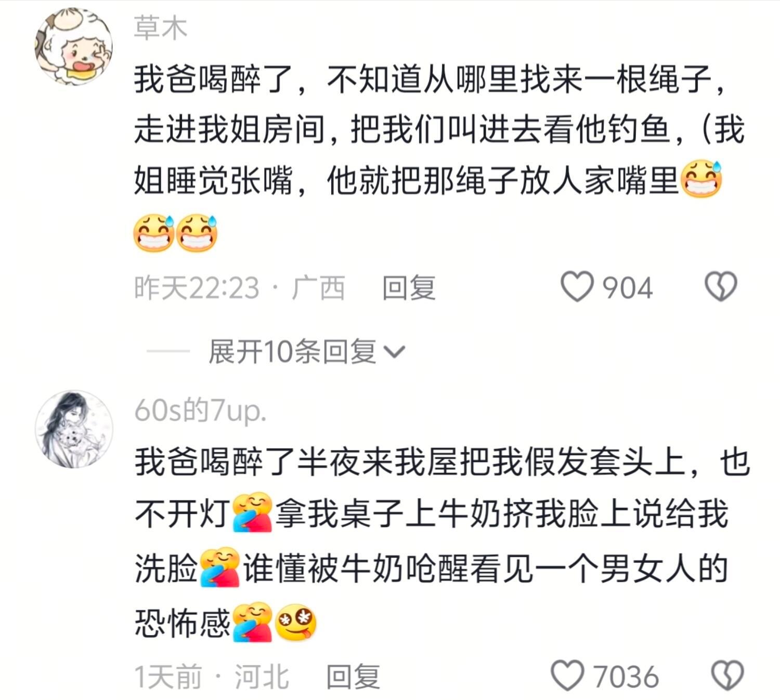Like the comment by 60s的7up.
The height and width of the screenshot is (700, 780).
567,675
